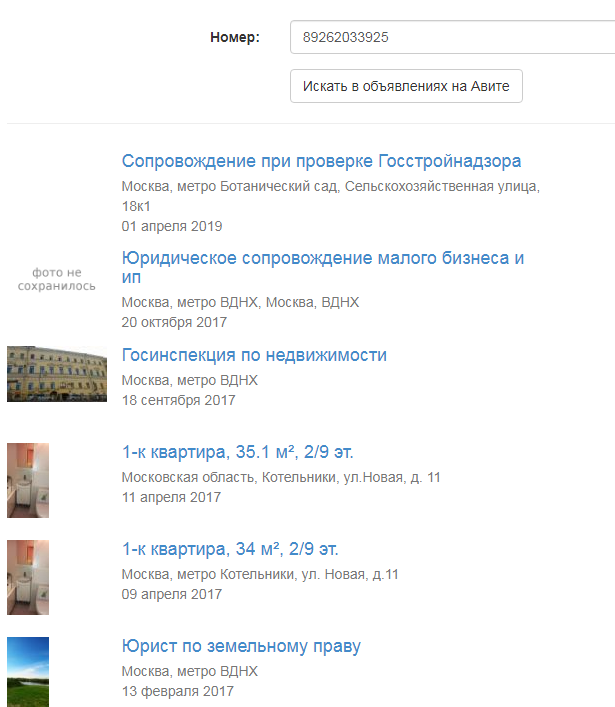Open the '1-к квартира, 34 м²' listing

(x=230, y=550)
